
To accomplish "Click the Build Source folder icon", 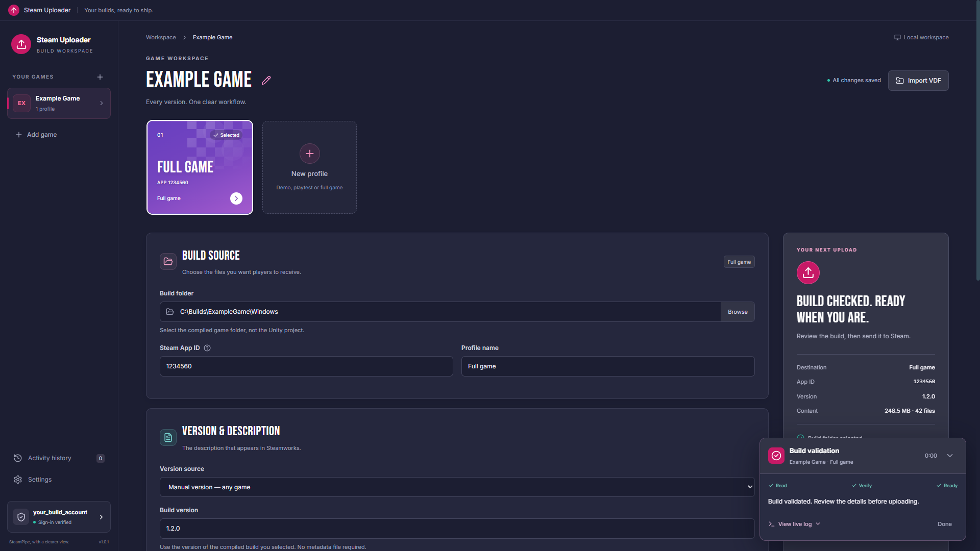I will pos(168,261).
